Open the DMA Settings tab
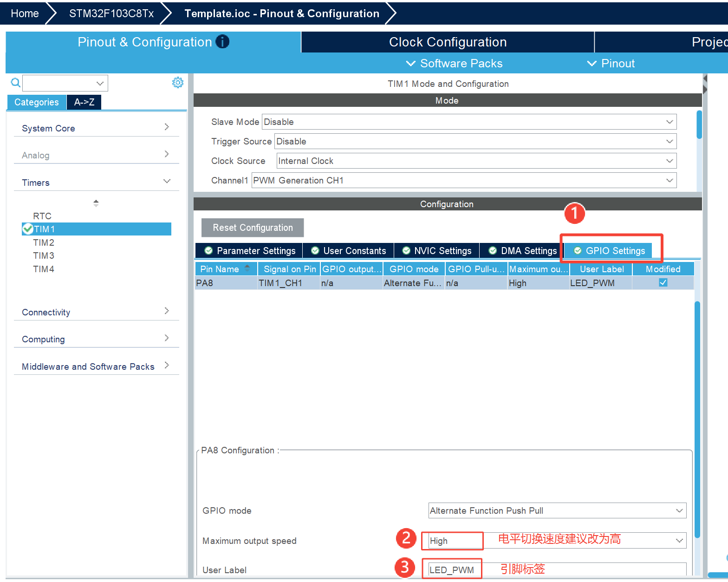Screen dimensions: 728x582 click(522, 250)
